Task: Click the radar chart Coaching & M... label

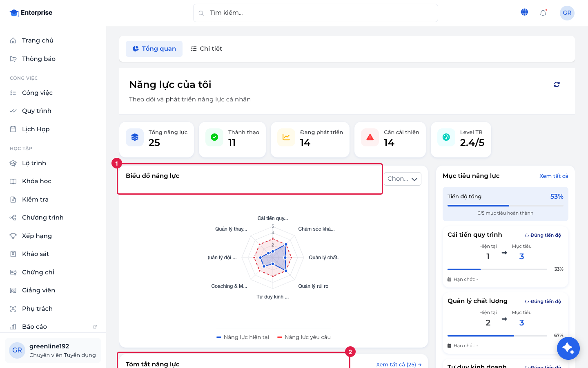Action: pyautogui.click(x=229, y=286)
